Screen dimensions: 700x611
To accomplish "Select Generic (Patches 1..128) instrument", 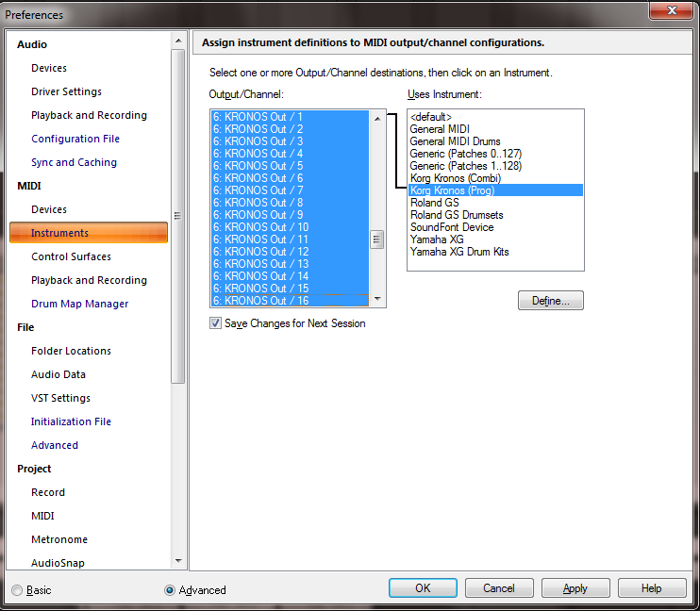I will [x=495, y=166].
